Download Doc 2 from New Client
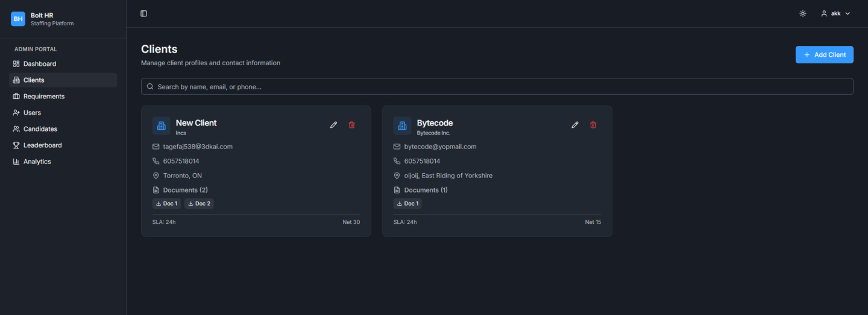Viewport: 868px width, 315px height. point(199,204)
